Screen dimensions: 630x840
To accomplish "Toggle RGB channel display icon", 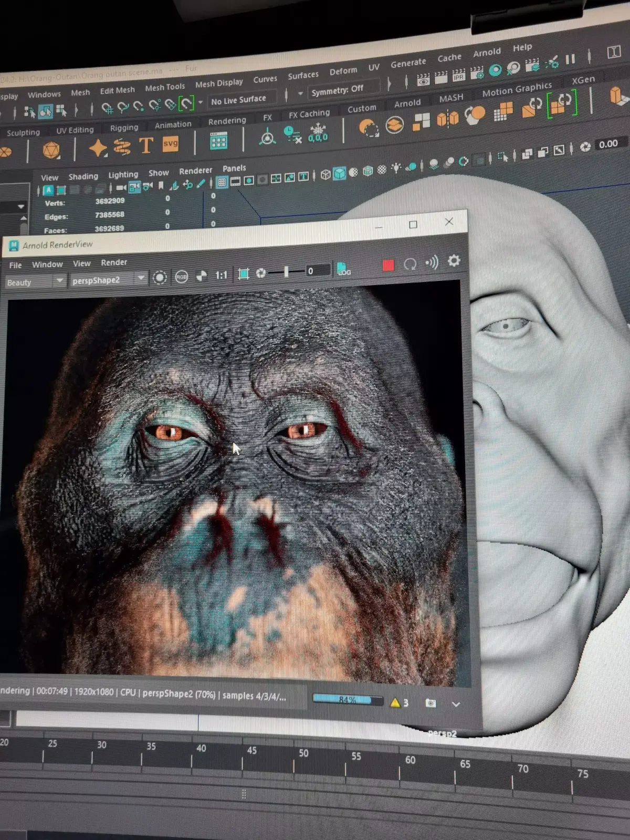I will (x=182, y=277).
